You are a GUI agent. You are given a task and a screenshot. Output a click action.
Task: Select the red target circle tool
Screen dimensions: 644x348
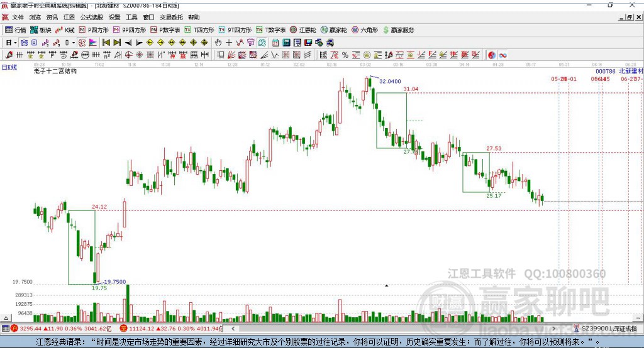coord(128,55)
